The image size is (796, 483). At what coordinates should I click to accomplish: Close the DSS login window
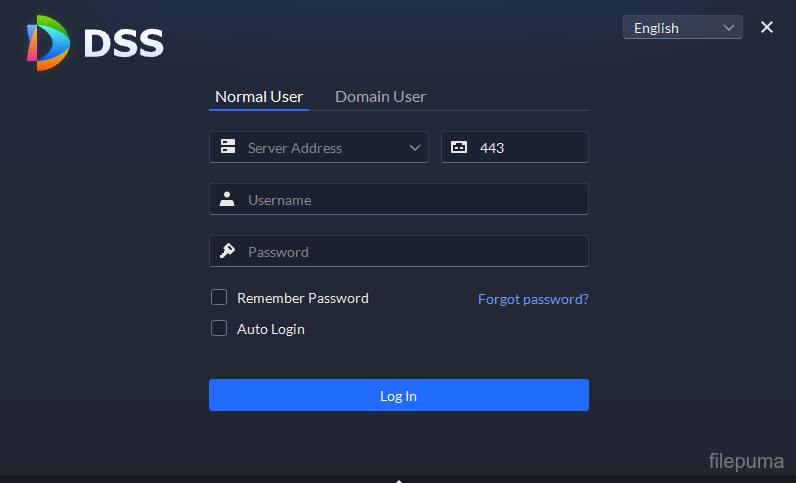pos(767,27)
